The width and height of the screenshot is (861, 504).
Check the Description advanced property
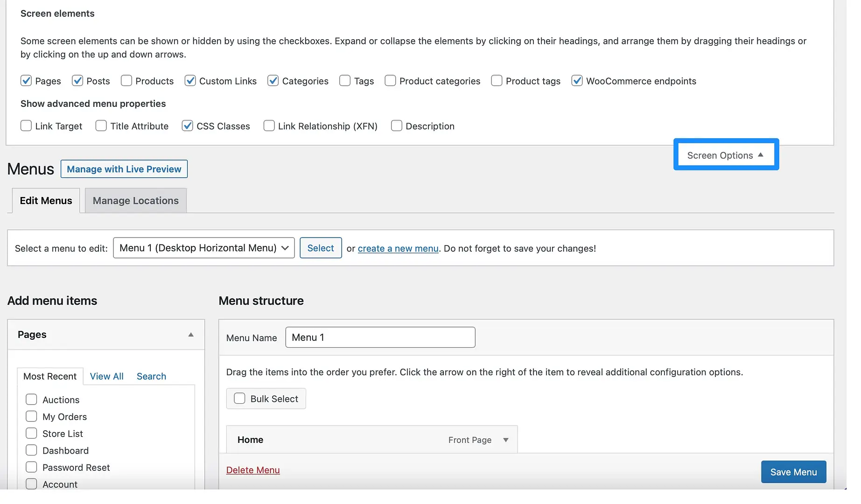click(x=396, y=126)
